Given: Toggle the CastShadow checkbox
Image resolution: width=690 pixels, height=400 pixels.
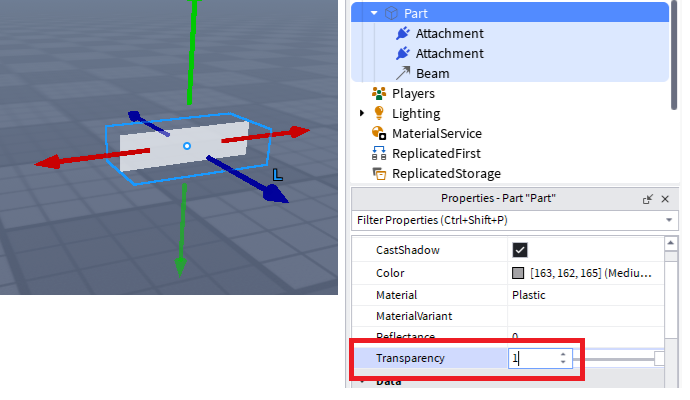Looking at the screenshot, I should 520,249.
